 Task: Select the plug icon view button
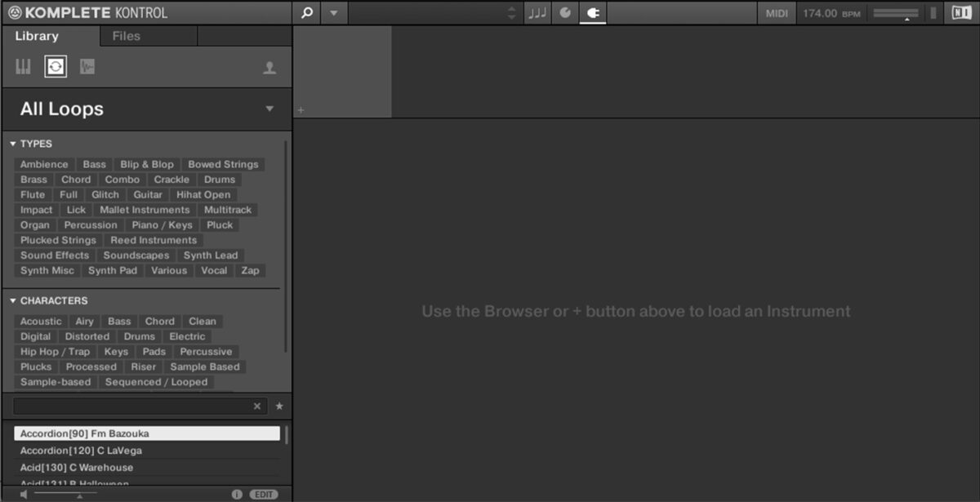pos(593,13)
